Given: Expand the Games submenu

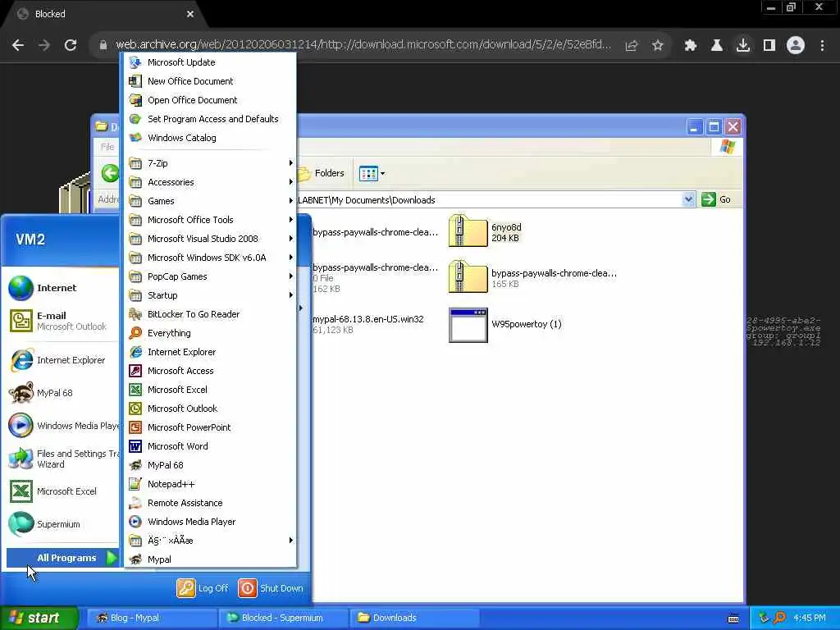Looking at the screenshot, I should 210,201.
